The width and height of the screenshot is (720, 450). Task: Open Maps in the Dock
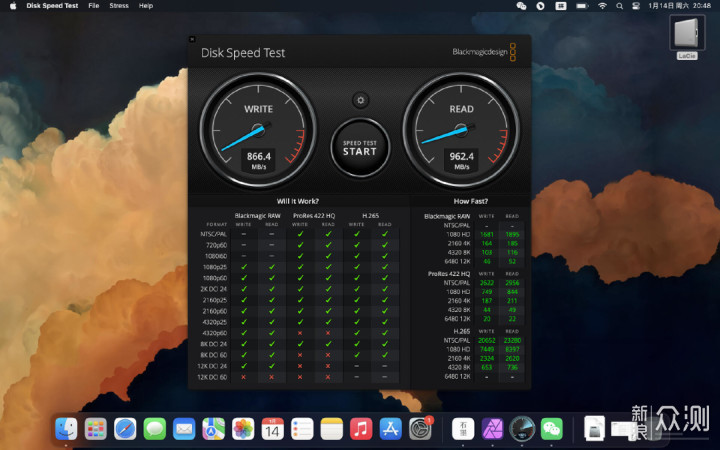tap(214, 429)
